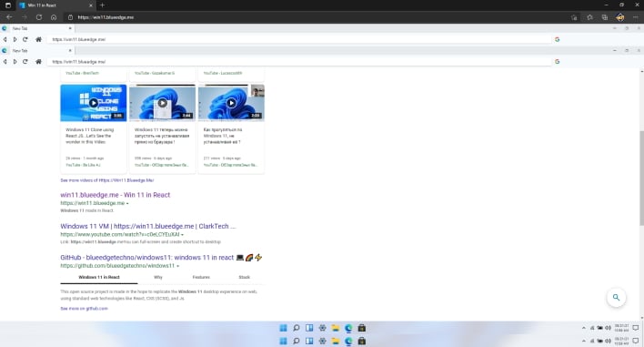
Task: Close 'New Tab' in outer emulated browser
Action: (70, 28)
